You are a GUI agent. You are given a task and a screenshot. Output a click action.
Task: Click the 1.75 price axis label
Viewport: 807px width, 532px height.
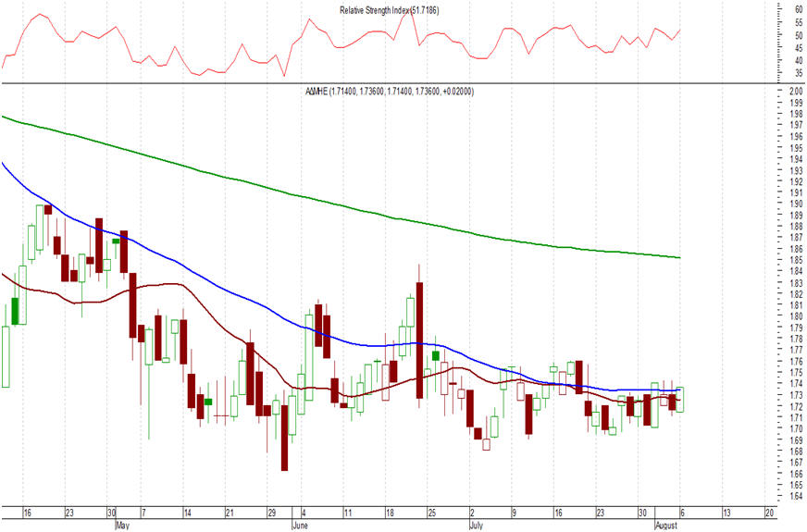click(x=796, y=373)
